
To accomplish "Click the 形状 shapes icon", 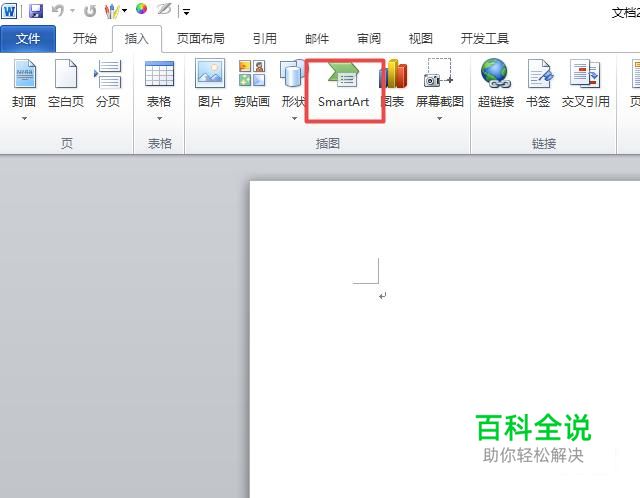I will click(292, 73).
